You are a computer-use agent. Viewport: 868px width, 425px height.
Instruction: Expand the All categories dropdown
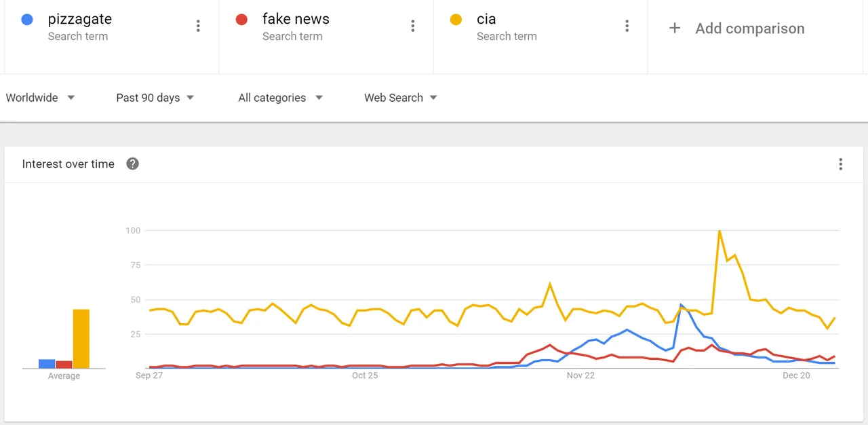pyautogui.click(x=281, y=98)
